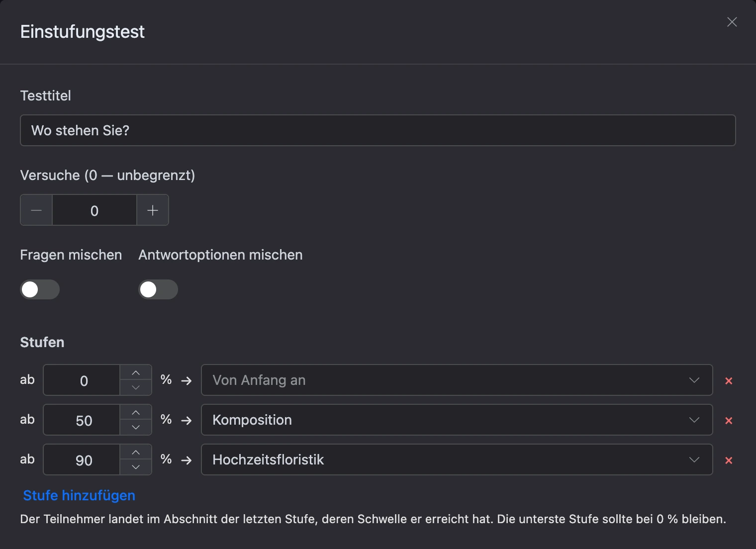Increment the 50 % threshold up arrow
Viewport: 756px width, 549px height.
coord(136,413)
